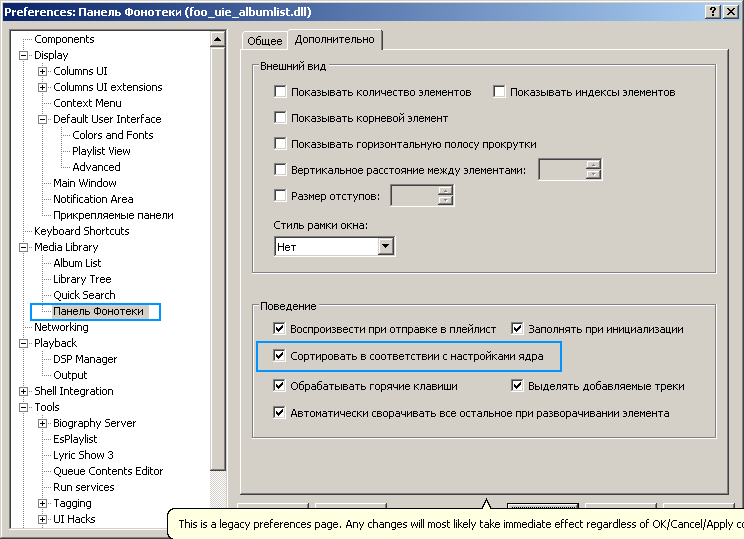Open the Стиль рамки окна dropdown

(385, 246)
